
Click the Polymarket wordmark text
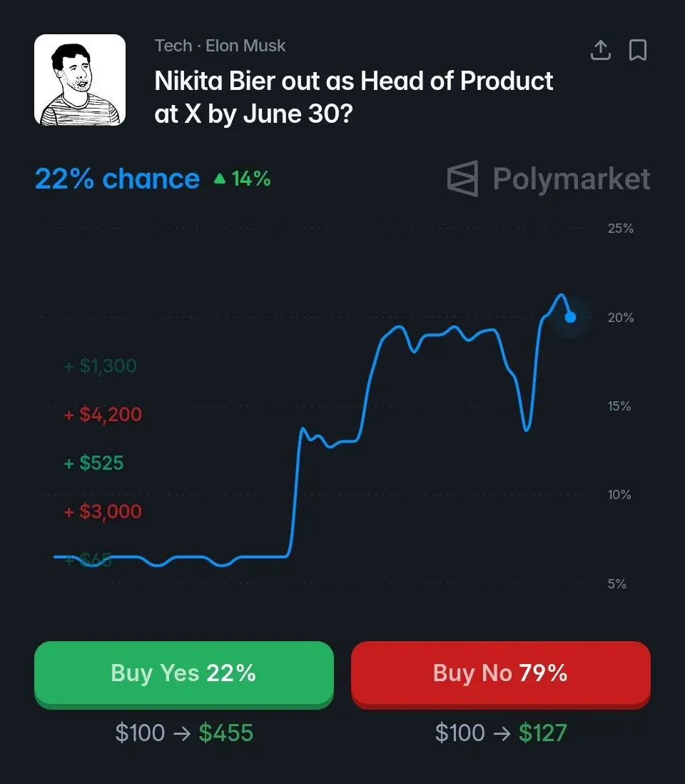coord(572,179)
